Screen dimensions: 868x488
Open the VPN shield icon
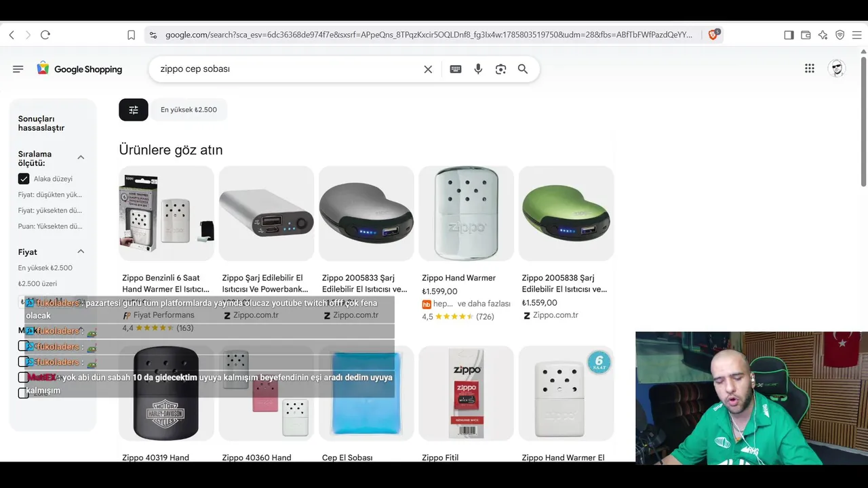[840, 35]
